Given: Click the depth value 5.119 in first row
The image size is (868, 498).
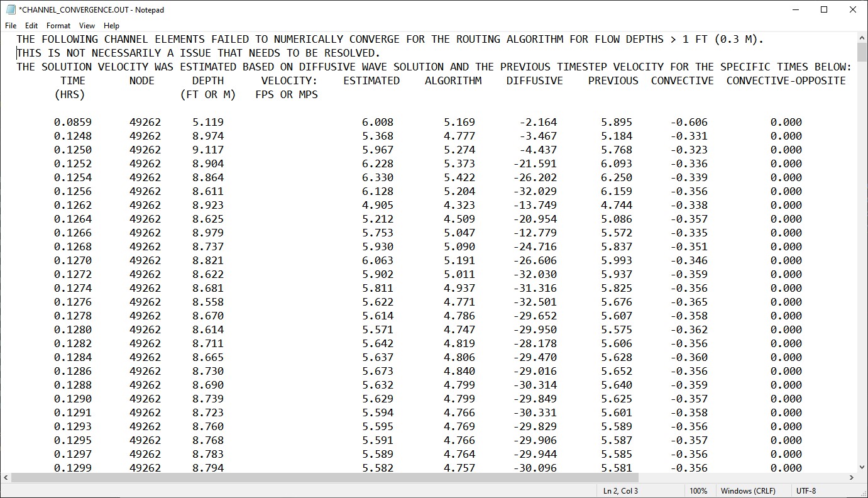Looking at the screenshot, I should (208, 122).
